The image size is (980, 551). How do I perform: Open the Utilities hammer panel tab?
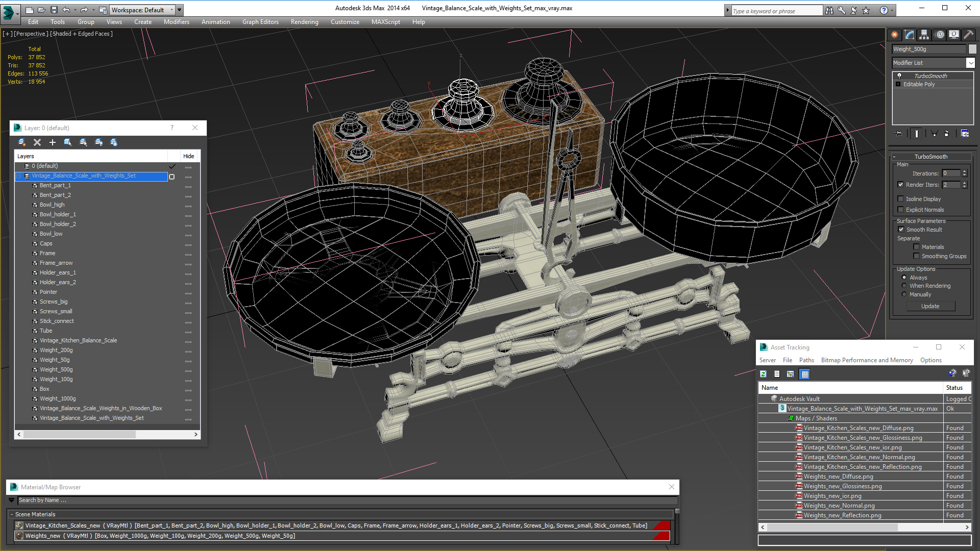(968, 35)
